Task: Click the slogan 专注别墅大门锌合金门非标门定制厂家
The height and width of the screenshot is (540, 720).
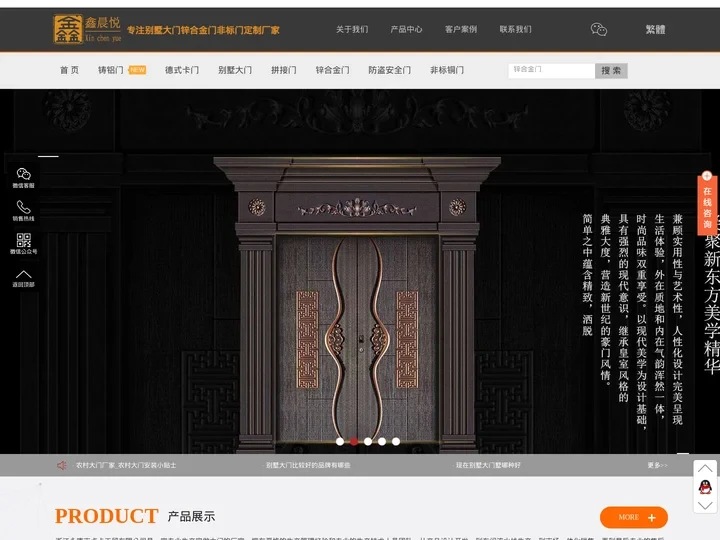Action: coord(203,30)
